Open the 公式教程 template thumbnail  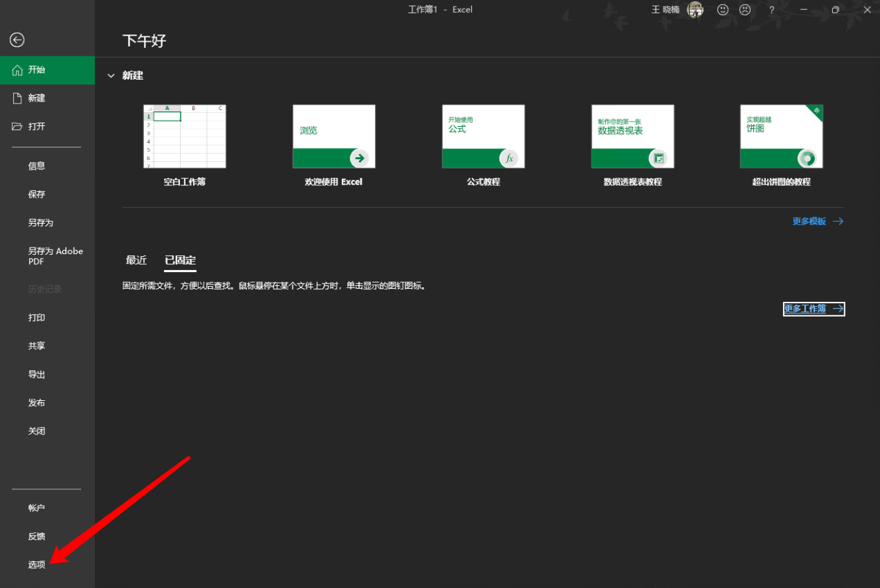(x=483, y=137)
